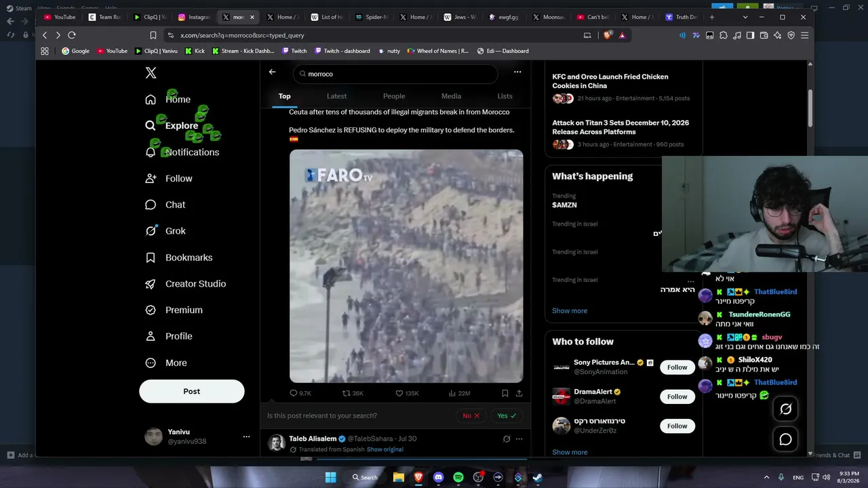This screenshot has width=868, height=488.
Task: Bookmark the FARO TV video post
Action: 505,393
